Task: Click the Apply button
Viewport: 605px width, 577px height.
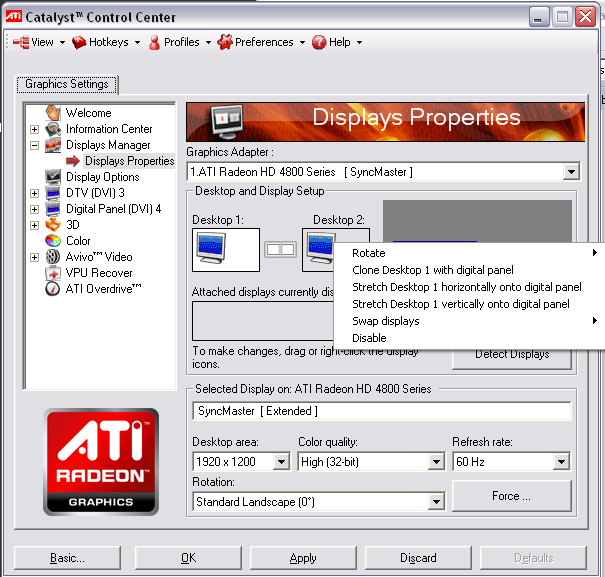Action: (x=303, y=558)
